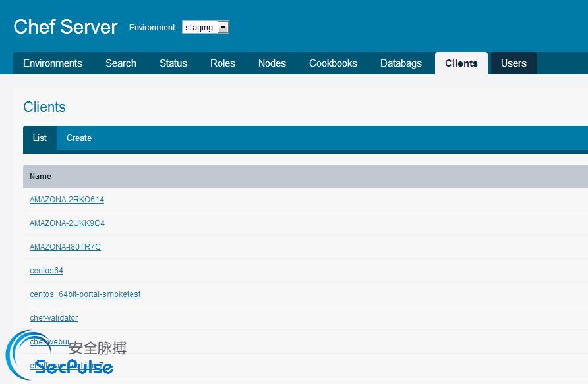Open the Cookbooks tab

pos(333,63)
